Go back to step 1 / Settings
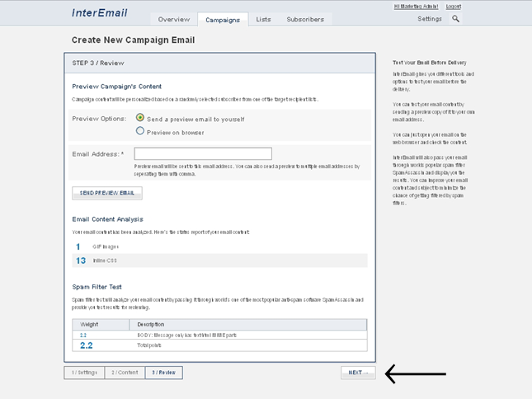 (84, 373)
